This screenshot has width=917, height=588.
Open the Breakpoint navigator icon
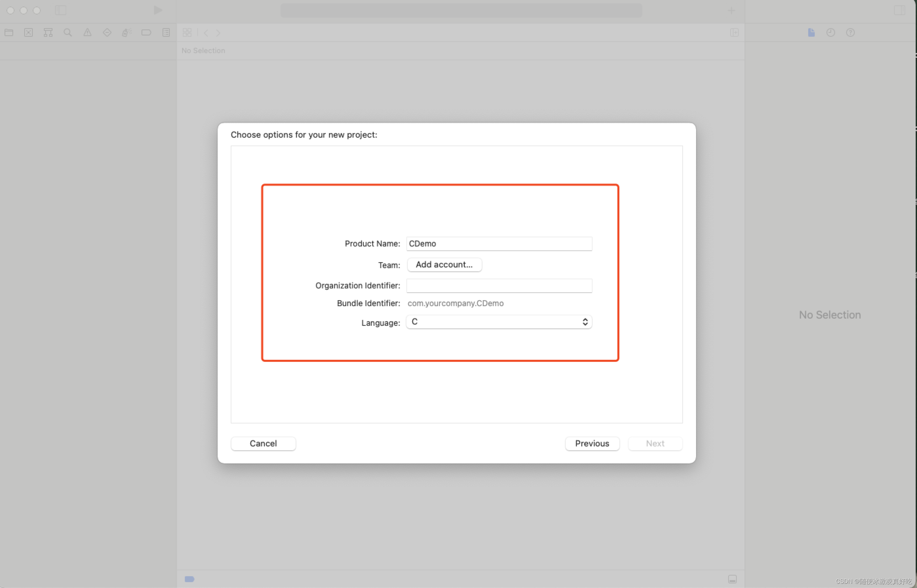pos(146,32)
